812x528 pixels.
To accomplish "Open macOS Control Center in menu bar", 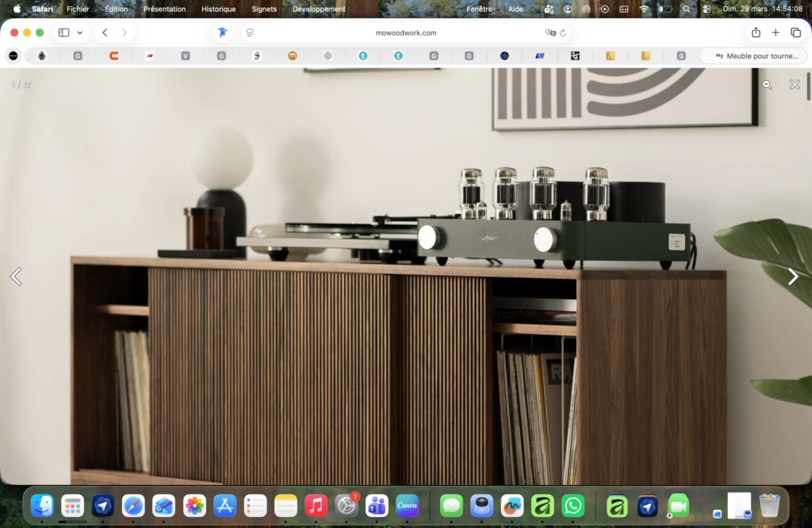I will (707, 9).
